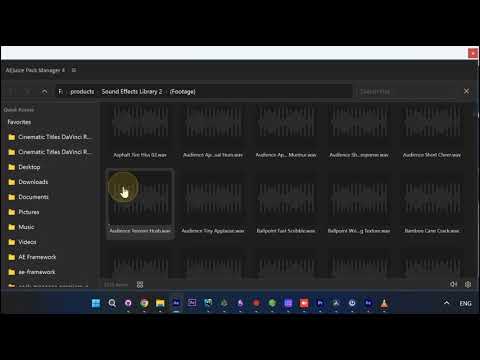This screenshot has width=480, height=360.
Task: Go up one folder level arrow
Action: [44, 92]
